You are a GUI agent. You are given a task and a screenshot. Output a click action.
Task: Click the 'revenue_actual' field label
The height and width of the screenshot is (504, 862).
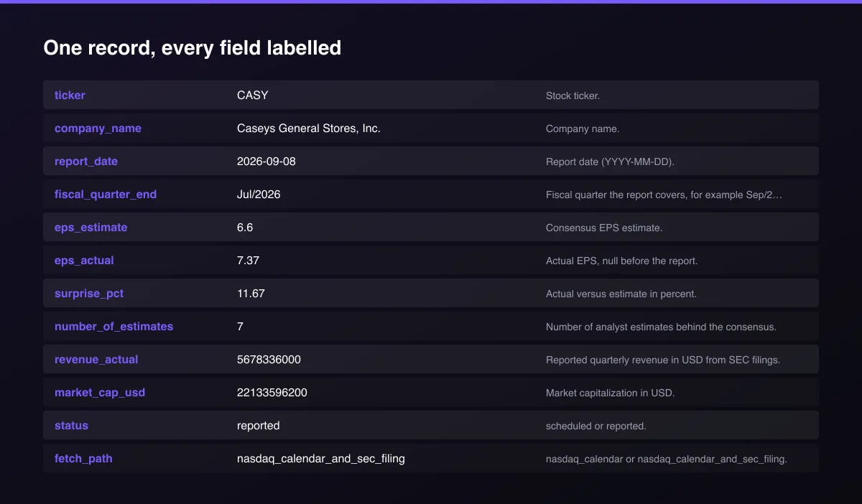click(x=96, y=360)
